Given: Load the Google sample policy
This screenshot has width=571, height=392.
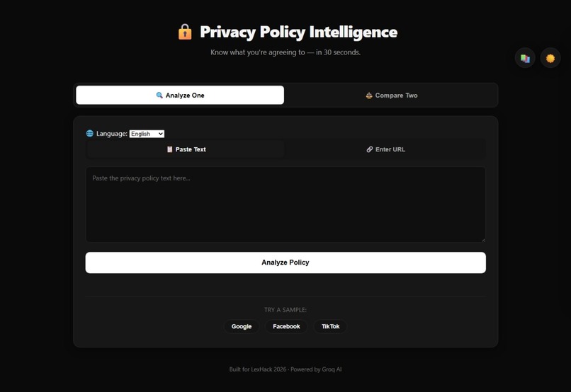Looking at the screenshot, I should pyautogui.click(x=242, y=326).
